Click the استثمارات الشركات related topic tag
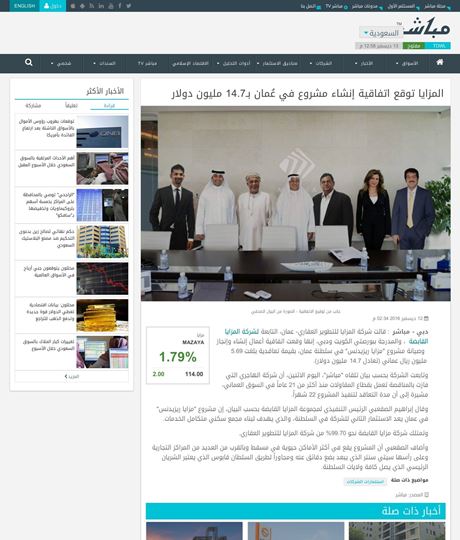 pos(365,481)
